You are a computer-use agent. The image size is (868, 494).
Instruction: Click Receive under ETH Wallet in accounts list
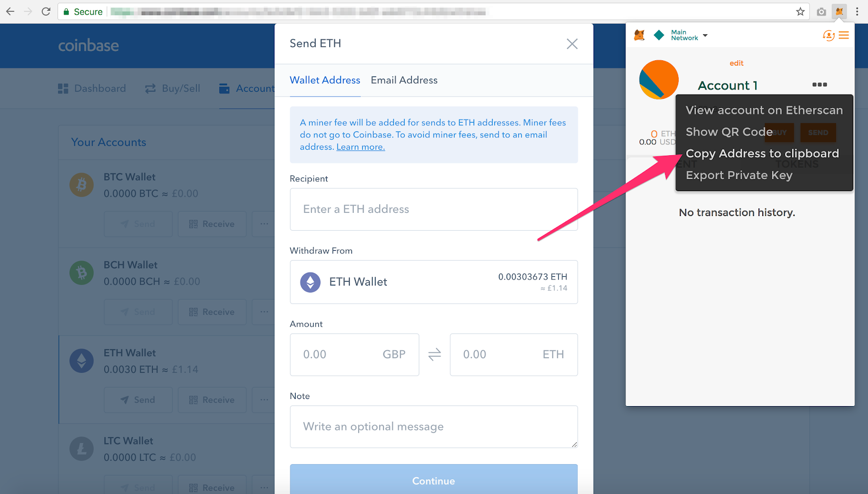point(212,400)
